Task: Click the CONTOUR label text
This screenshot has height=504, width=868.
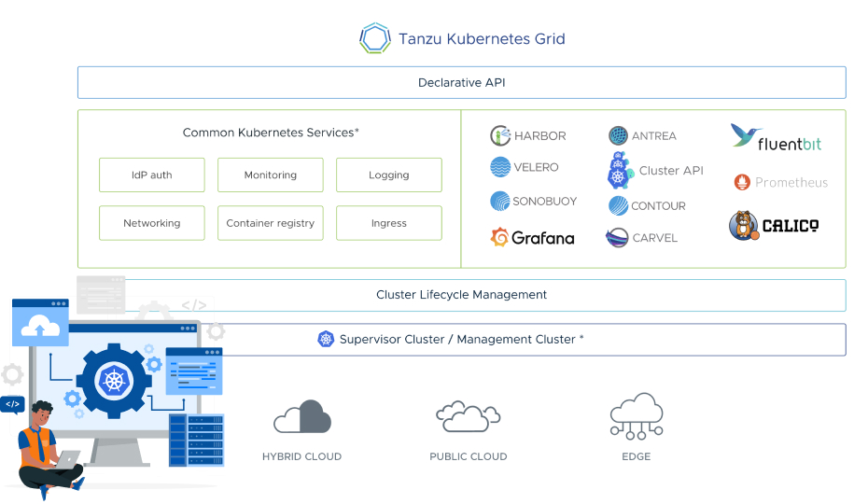Action: pyautogui.click(x=658, y=206)
